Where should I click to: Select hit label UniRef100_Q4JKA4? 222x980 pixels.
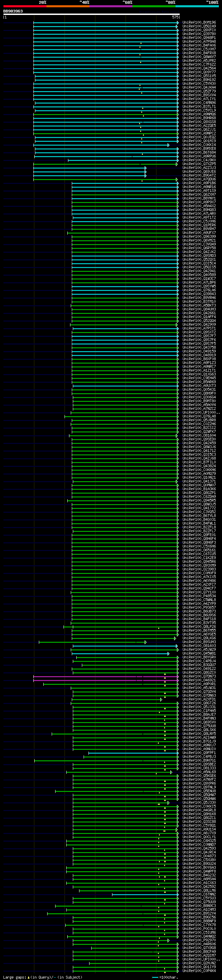[x=199, y=88]
